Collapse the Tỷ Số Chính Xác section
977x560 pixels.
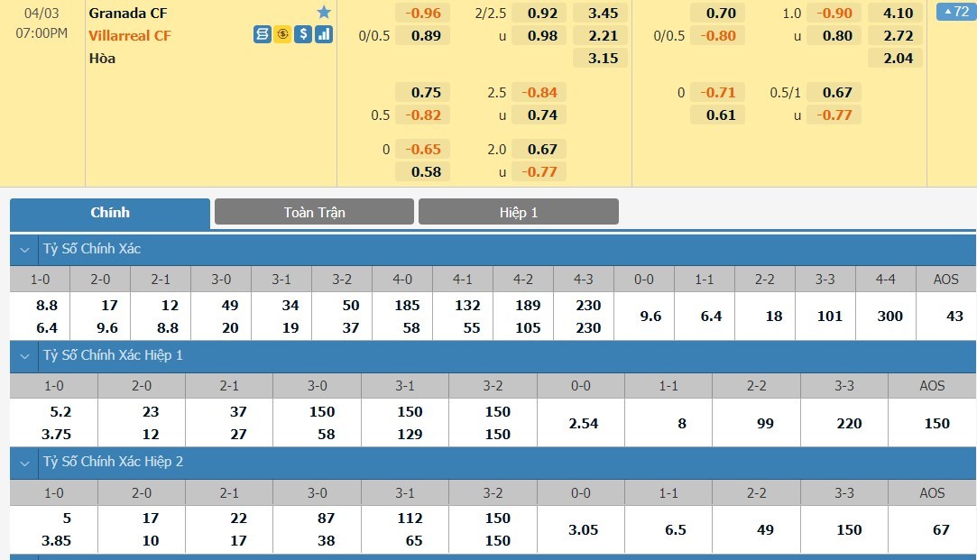pos(23,249)
